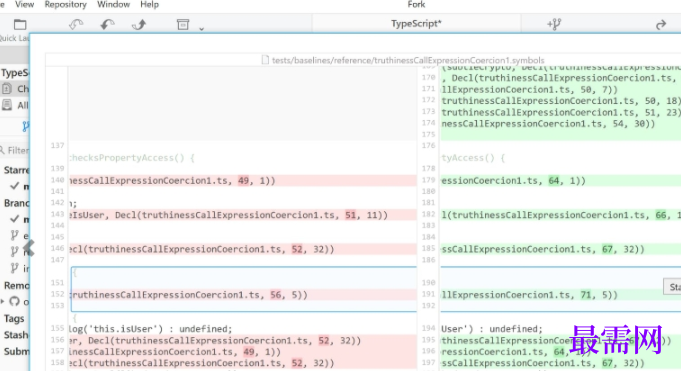The height and width of the screenshot is (371, 681).
Task: Click the dark arrow on diff popup left edge
Action: (x=29, y=248)
